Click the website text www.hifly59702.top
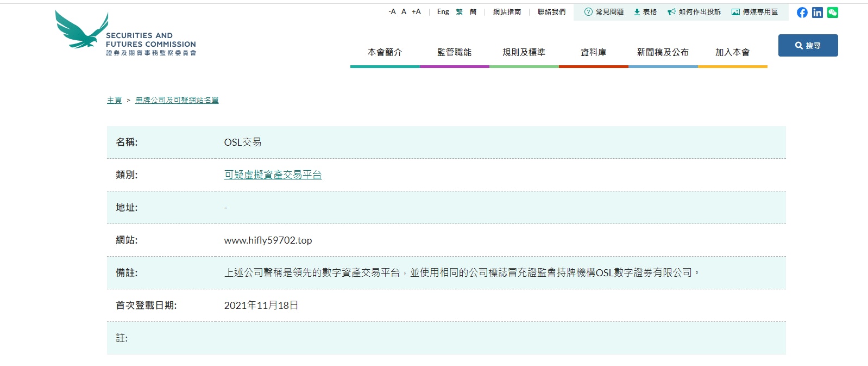The height and width of the screenshot is (366, 868). click(268, 240)
